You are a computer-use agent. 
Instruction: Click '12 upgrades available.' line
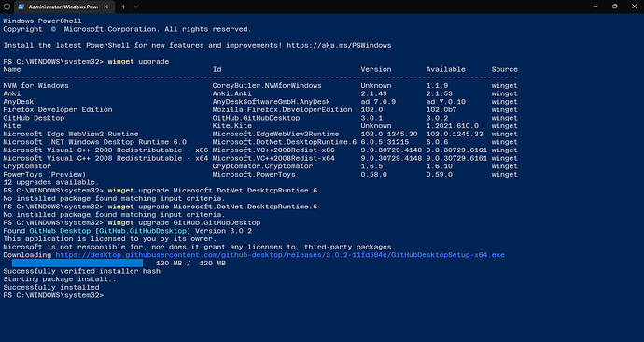coord(51,182)
